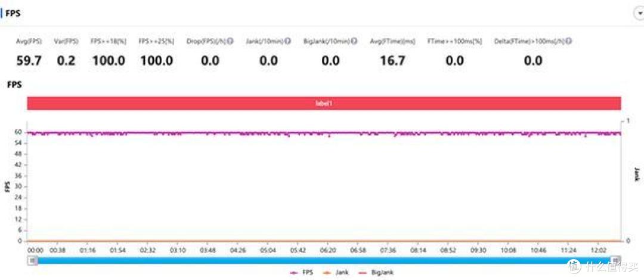
Task: Click the 08:14 time axis label
Action: (x=419, y=250)
